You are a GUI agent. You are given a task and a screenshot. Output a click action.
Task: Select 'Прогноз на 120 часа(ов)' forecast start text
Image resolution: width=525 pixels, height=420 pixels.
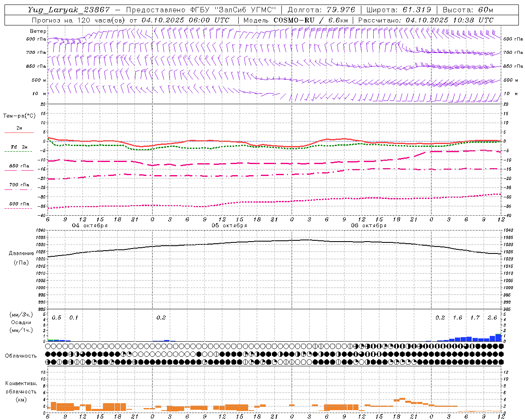pyautogui.click(x=79, y=20)
